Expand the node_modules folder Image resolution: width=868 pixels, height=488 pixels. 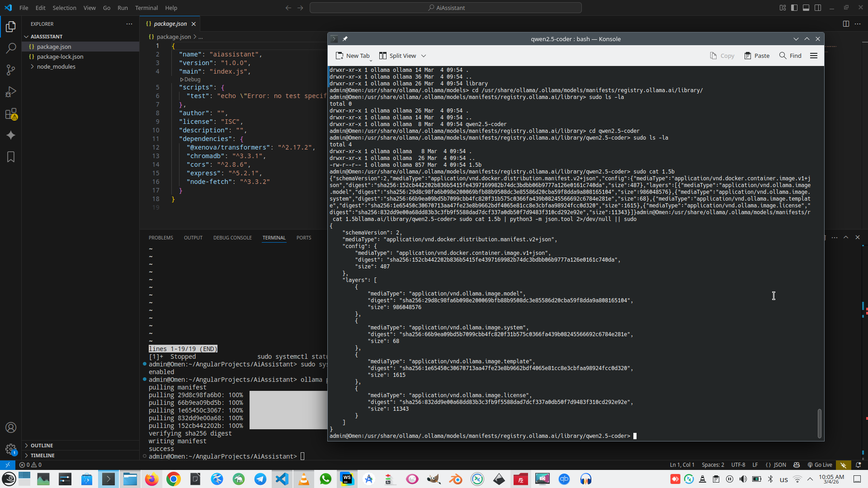56,66
